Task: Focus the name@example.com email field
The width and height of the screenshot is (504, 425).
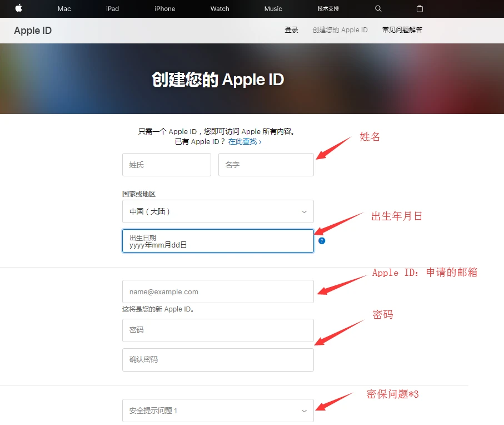Action: (218, 291)
